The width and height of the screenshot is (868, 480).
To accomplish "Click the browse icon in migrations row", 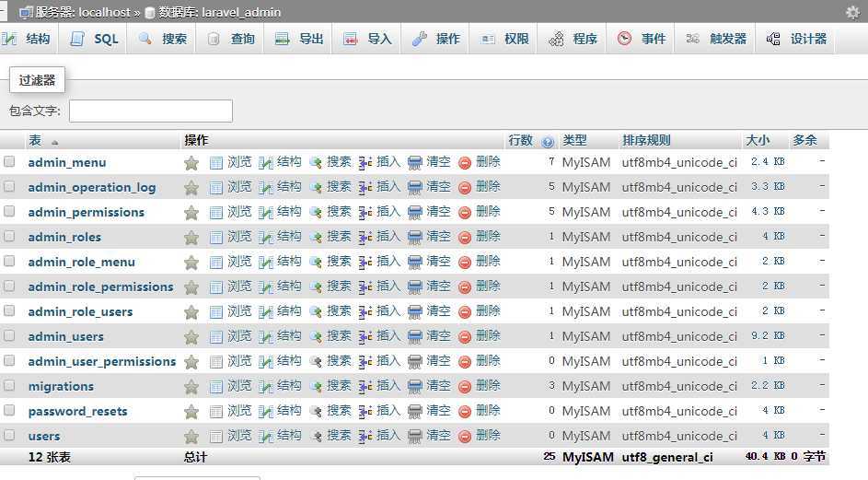I will pos(216,387).
